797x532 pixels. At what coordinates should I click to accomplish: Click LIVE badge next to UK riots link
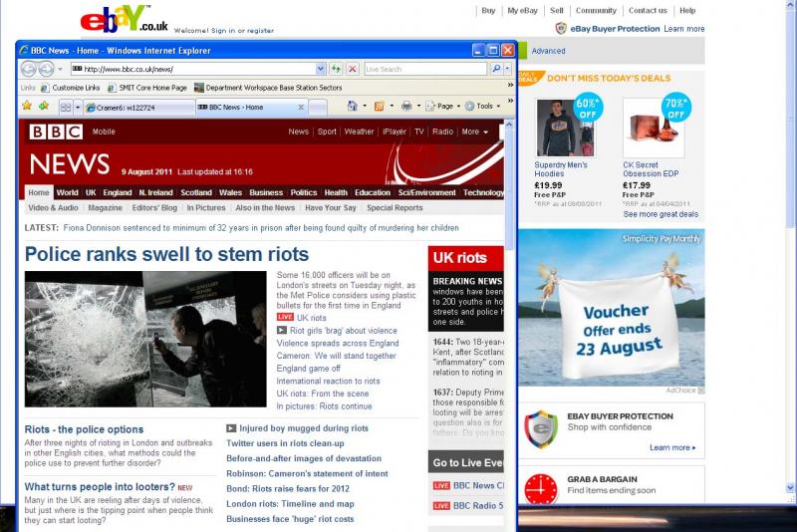pyautogui.click(x=285, y=317)
